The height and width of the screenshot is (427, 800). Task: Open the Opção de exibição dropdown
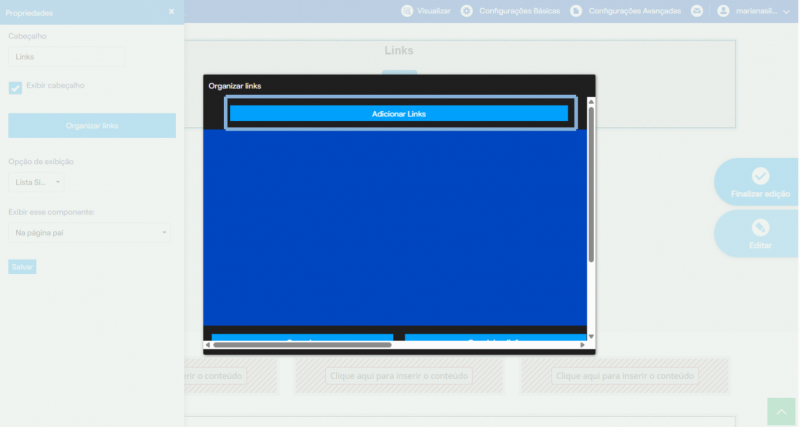[36, 182]
